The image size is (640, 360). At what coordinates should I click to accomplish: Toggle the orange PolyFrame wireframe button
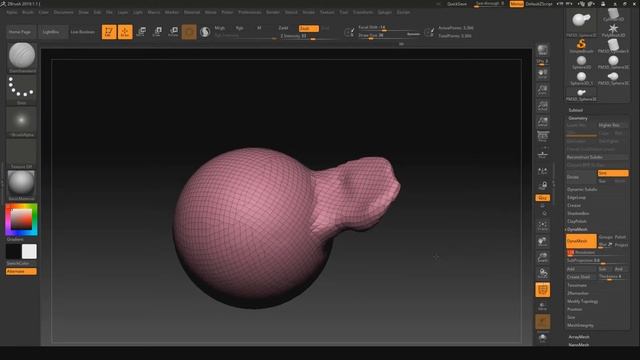[x=542, y=290]
